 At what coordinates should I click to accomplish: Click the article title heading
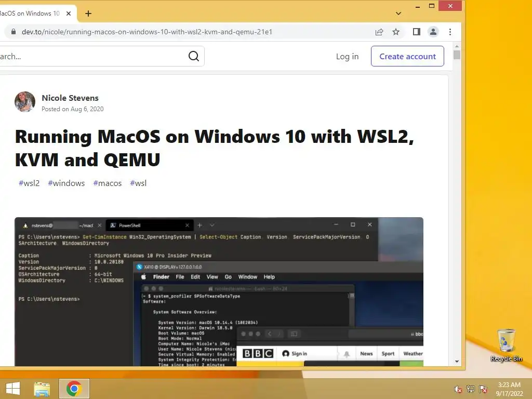point(215,148)
